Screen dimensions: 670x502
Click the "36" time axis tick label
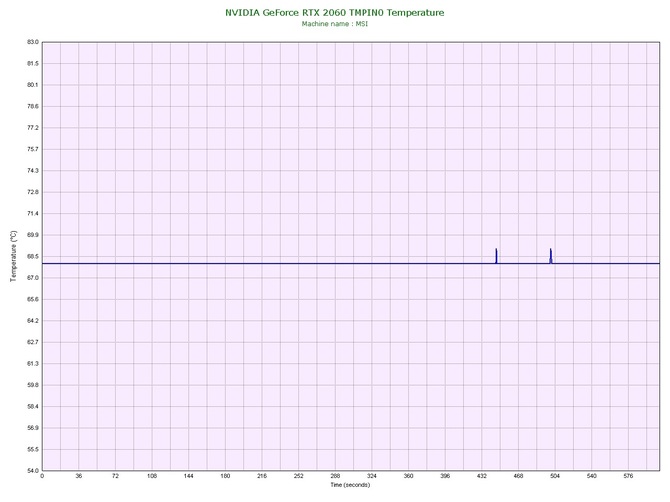79,476
